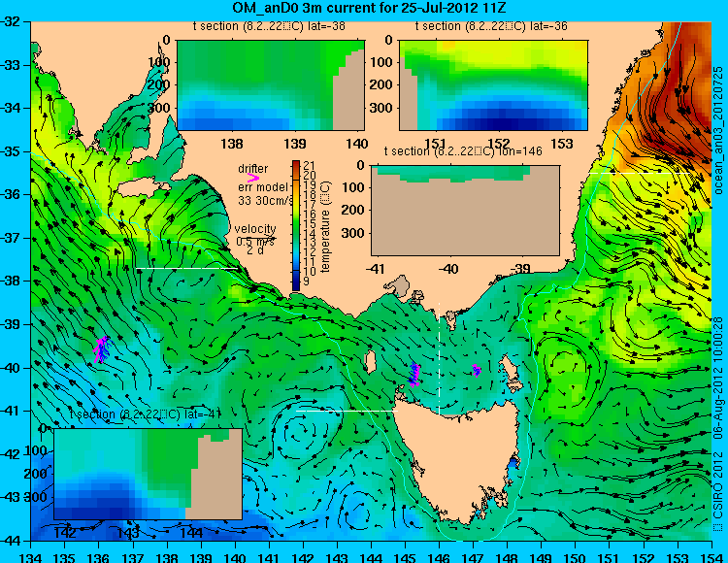Screen dimensions: 728x563
Task: Click the magenta drifter arrow legend symbol
Action: [x=253, y=178]
